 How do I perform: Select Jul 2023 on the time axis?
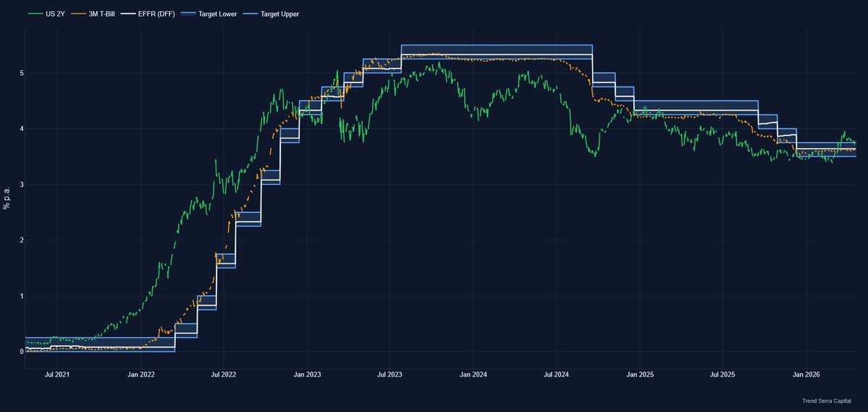click(390, 375)
